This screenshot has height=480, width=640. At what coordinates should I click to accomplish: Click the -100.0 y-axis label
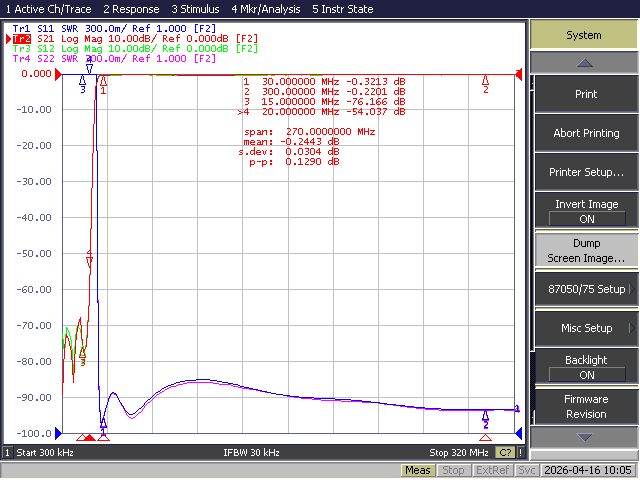point(34,433)
